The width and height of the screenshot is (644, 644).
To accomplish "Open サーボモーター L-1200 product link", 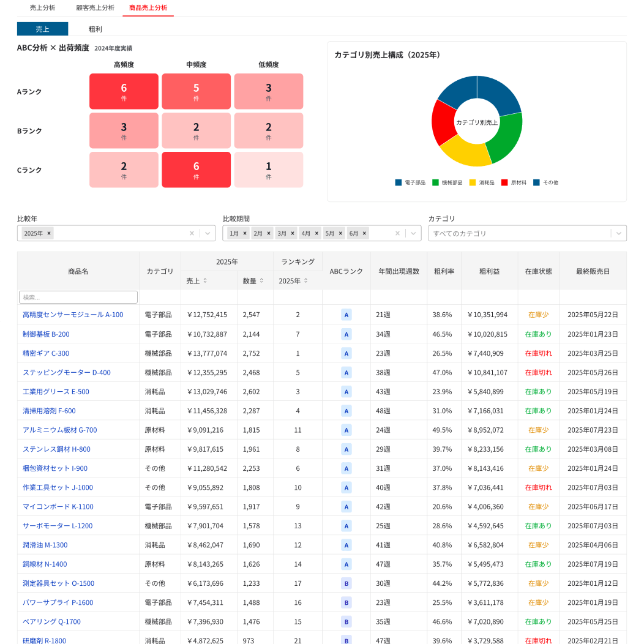I will tap(58, 526).
